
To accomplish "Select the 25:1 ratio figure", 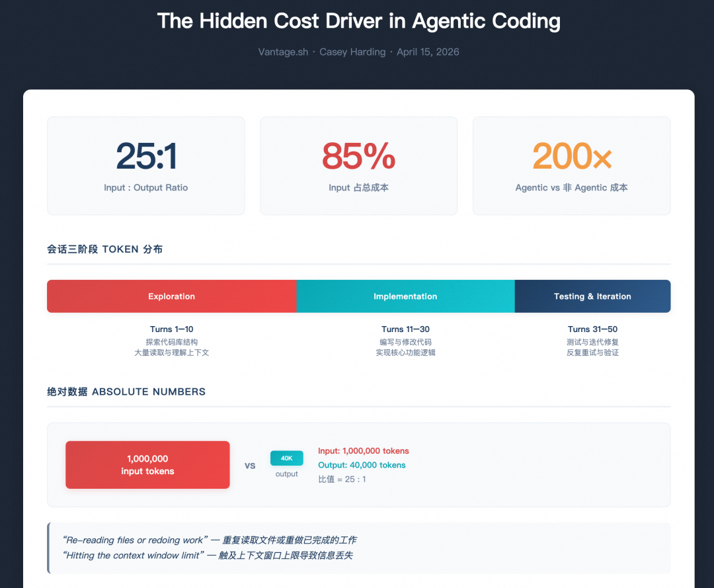I will click(x=146, y=156).
